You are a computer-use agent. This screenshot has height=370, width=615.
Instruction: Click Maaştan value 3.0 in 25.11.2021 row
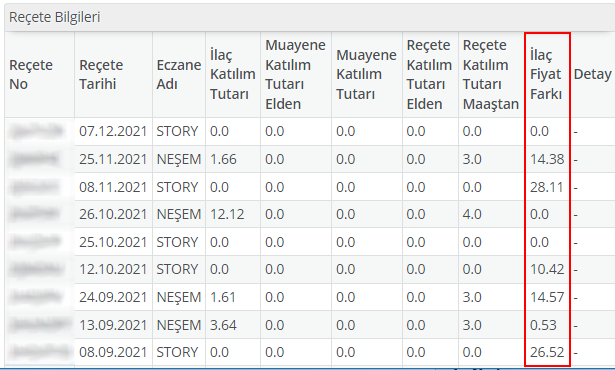tap(472, 159)
